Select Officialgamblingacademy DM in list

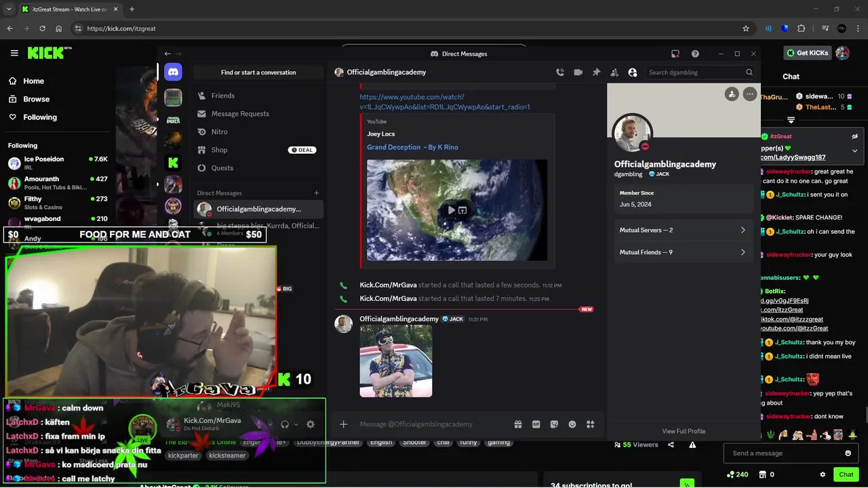click(x=258, y=209)
